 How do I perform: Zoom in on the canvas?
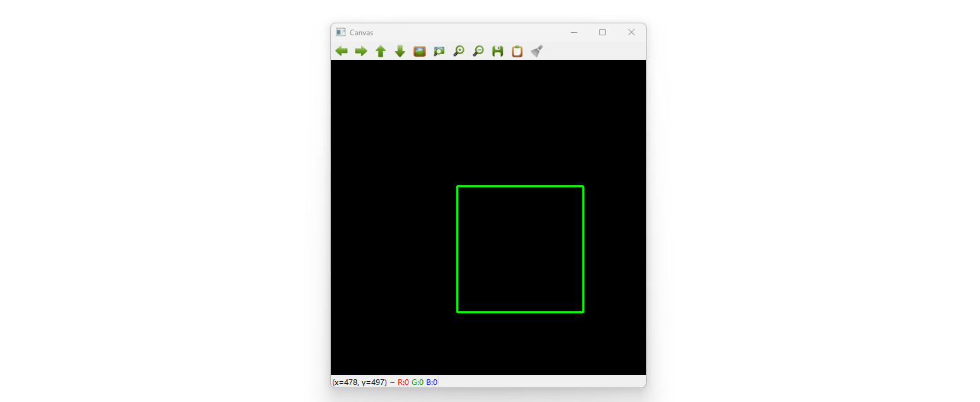point(459,51)
